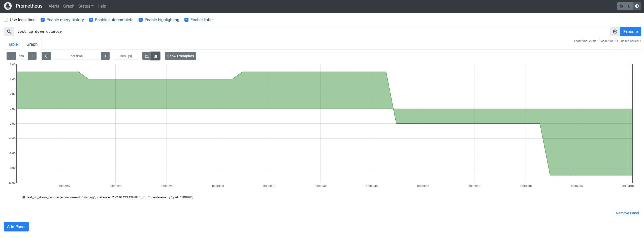Toggle Enable highlighting checkbox
This screenshot has height=238, width=644.
point(141,20)
